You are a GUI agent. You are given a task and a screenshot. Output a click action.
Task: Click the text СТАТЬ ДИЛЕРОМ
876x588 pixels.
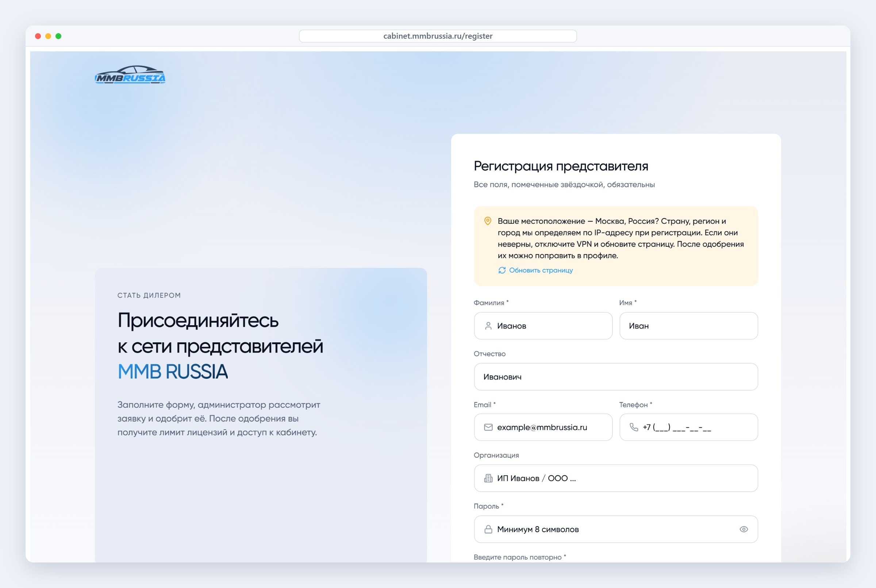click(149, 296)
